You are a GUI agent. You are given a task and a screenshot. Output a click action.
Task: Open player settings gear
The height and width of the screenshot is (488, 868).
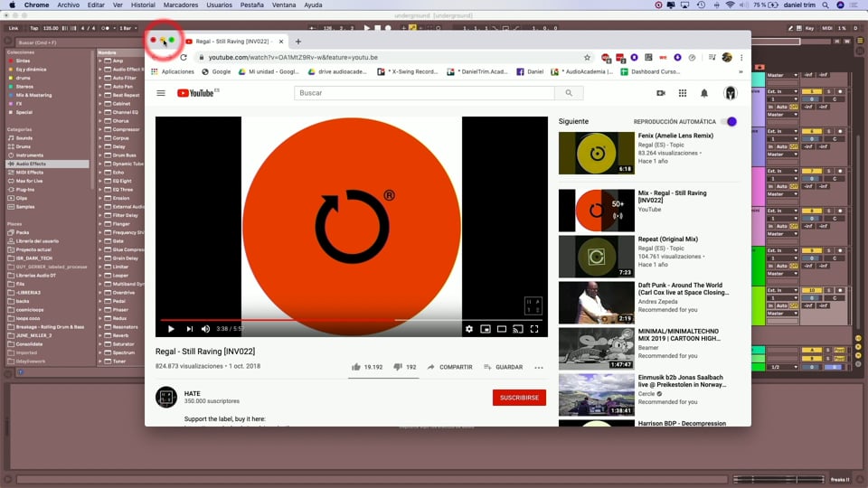[x=469, y=329]
